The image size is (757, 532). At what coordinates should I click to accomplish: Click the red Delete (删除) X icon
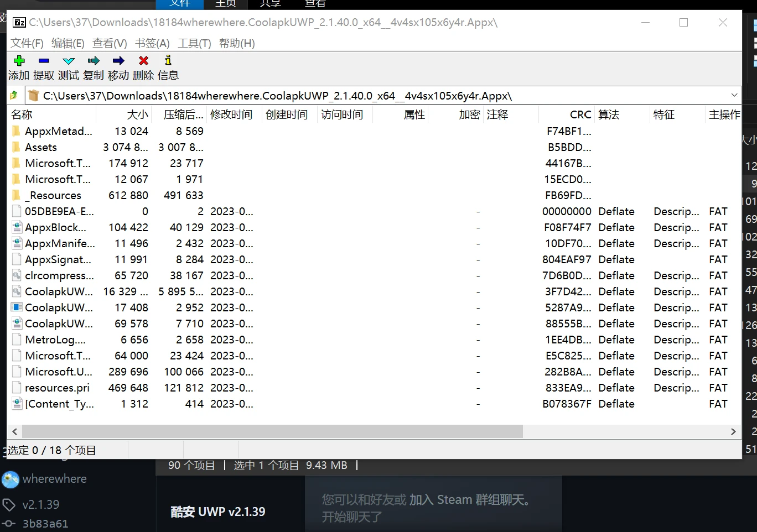coord(143,61)
